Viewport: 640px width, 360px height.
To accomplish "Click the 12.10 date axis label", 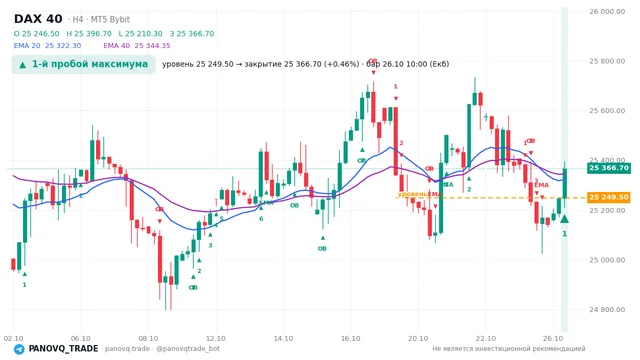I will [216, 338].
